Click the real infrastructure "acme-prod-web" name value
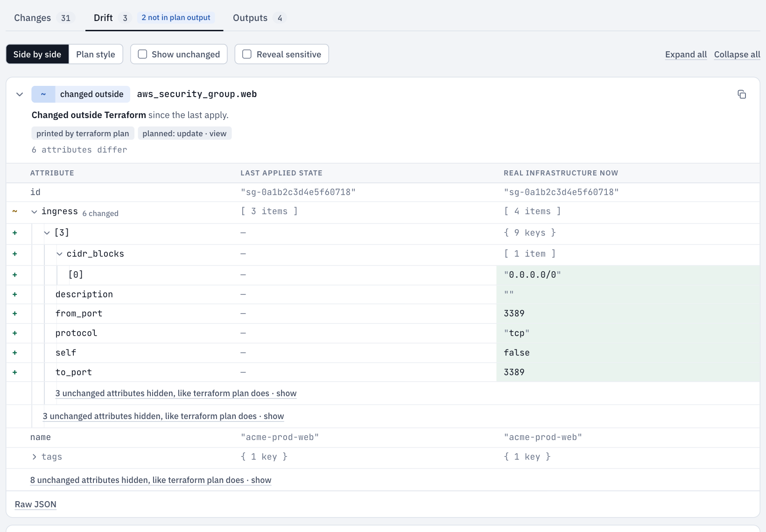The width and height of the screenshot is (766, 532). (543, 437)
